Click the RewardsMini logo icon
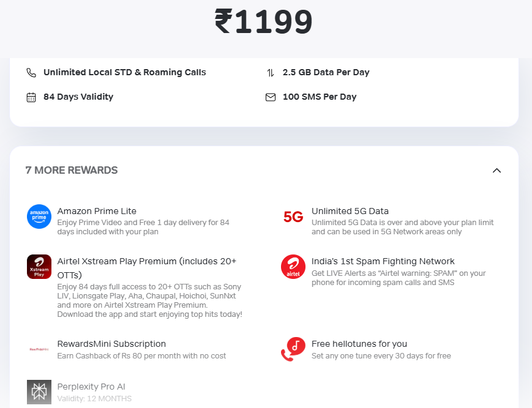The image size is (532, 408). point(39,348)
